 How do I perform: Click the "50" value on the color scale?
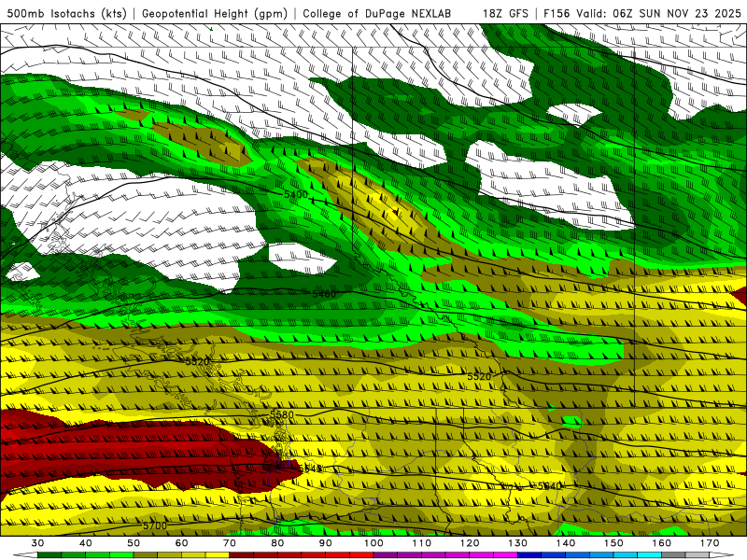(134, 543)
